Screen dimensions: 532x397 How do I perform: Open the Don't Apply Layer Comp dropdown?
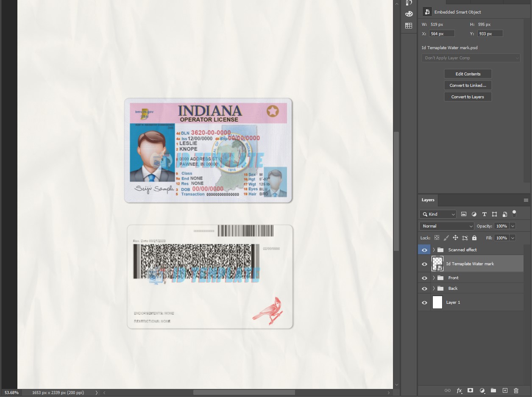click(x=471, y=58)
